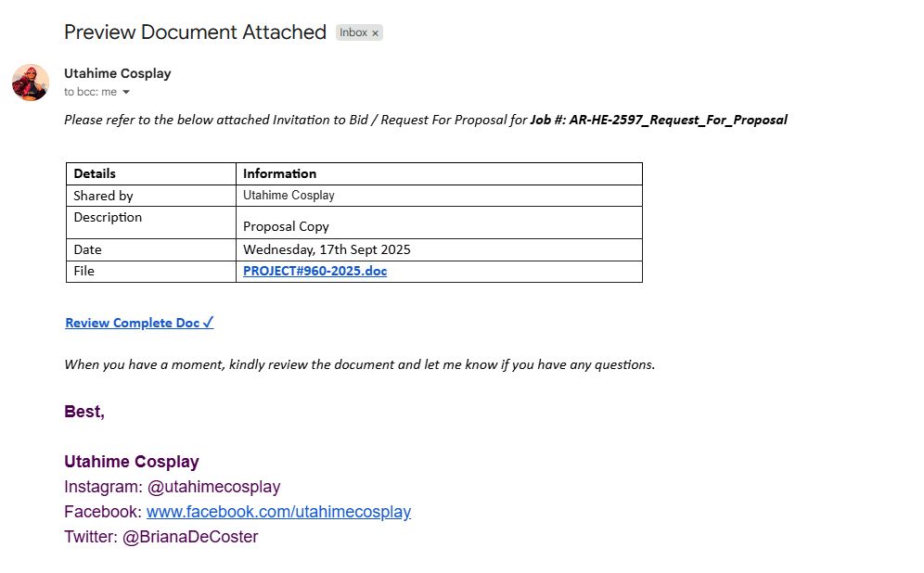Click the Twitter handle @BrianaDeCoster
The width and height of the screenshot is (924, 573).
click(190, 537)
